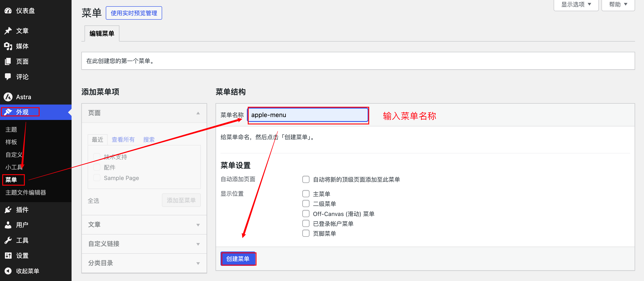Enable the 主菜单 display location
This screenshot has height=281, width=644.
coord(306,194)
